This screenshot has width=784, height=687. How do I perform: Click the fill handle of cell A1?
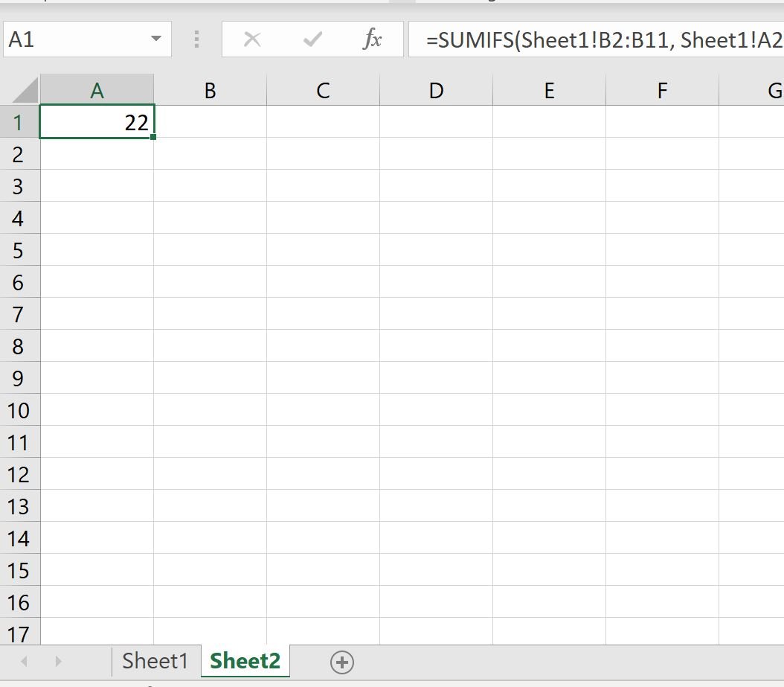153,137
